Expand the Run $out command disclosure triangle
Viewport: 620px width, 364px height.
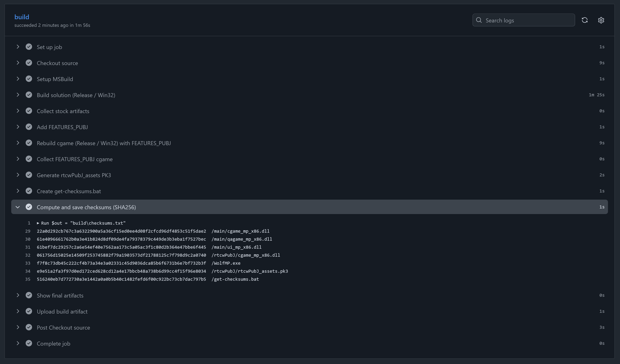click(38, 223)
